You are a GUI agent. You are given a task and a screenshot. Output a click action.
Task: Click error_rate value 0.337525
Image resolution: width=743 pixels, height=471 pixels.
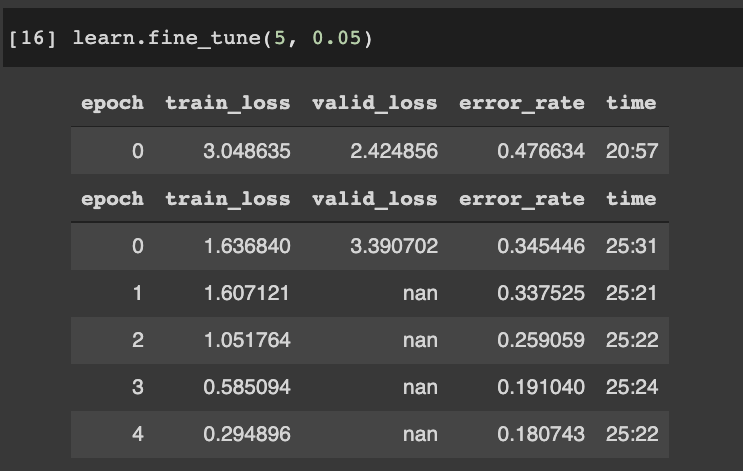pos(541,293)
